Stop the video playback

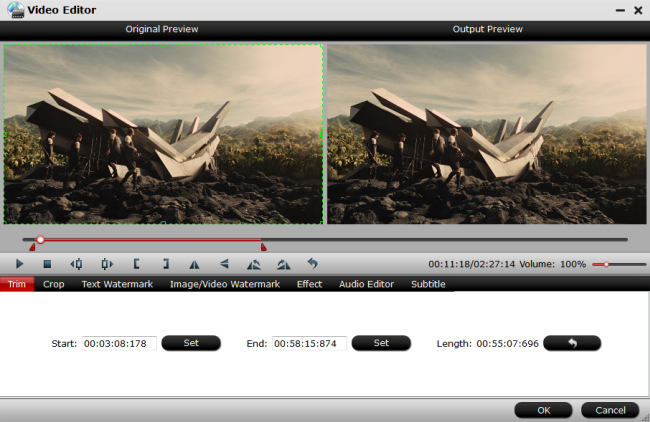[x=47, y=264]
